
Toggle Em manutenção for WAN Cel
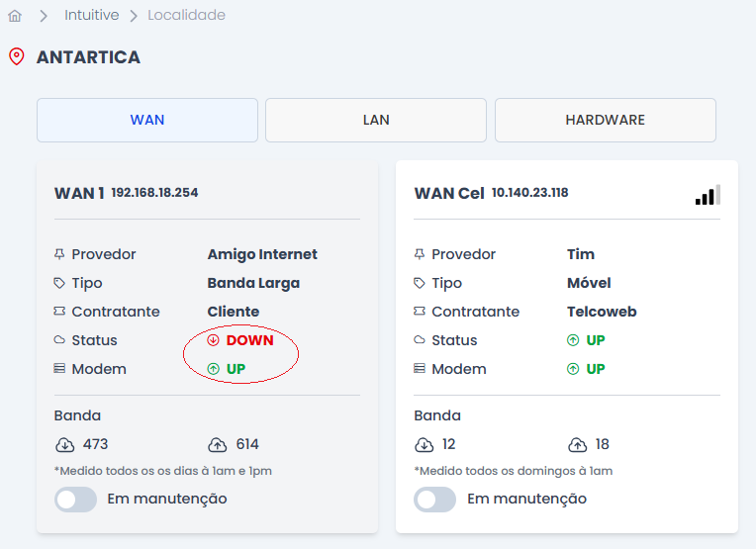435,499
